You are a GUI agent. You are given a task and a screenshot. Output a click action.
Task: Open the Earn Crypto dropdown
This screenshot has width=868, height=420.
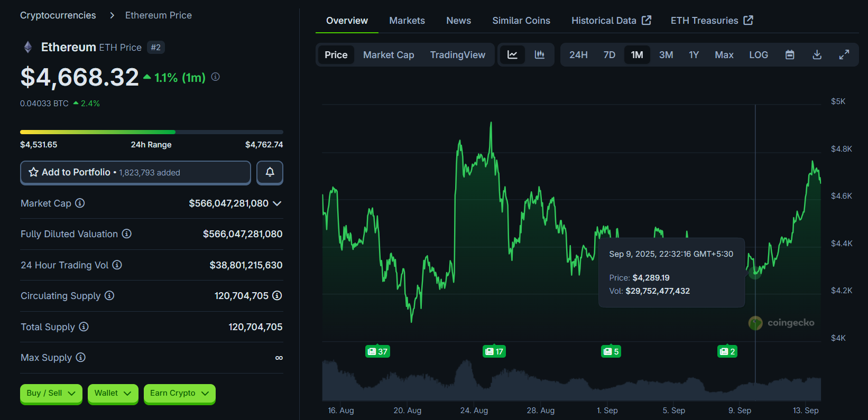(x=179, y=393)
